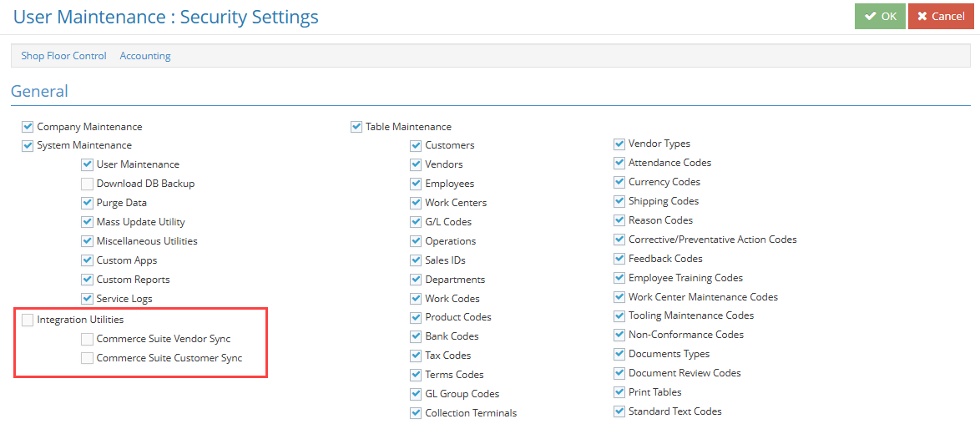Check Commerce Suite Customer Sync
The image size is (980, 434).
[x=88, y=358]
